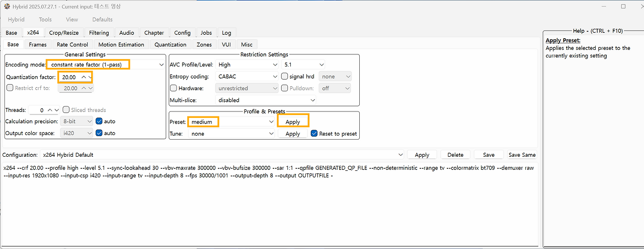This screenshot has height=249, width=644.
Task: Click the Hybrid app icon in title bar
Action: coord(7,7)
